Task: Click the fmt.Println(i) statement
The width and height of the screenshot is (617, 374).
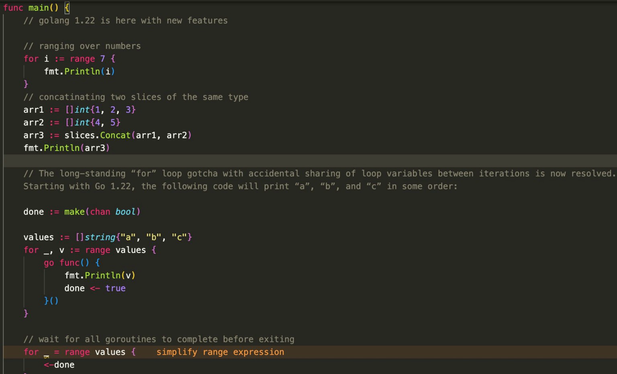Action: pos(79,72)
